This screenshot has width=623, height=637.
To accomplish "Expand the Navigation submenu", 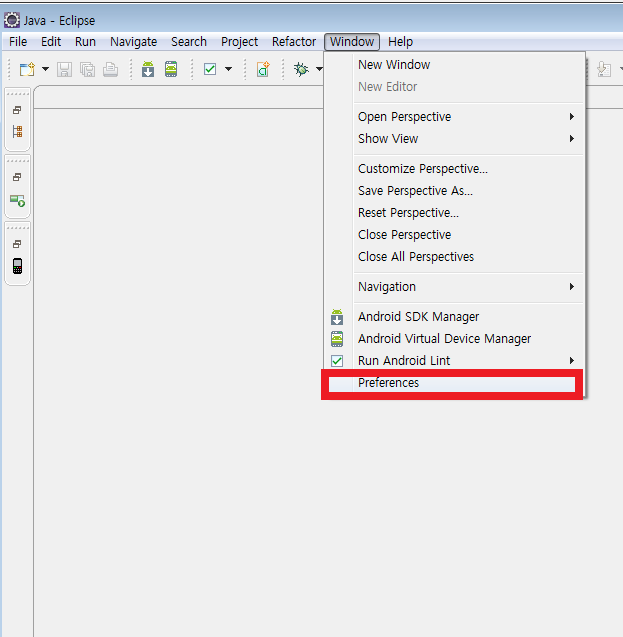I will [x=455, y=286].
